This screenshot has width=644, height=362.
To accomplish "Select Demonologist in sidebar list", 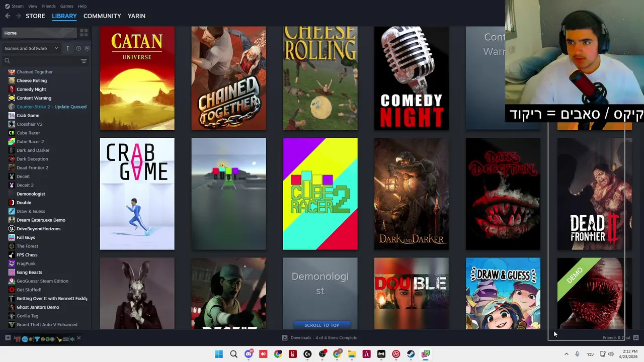I will pyautogui.click(x=31, y=194).
